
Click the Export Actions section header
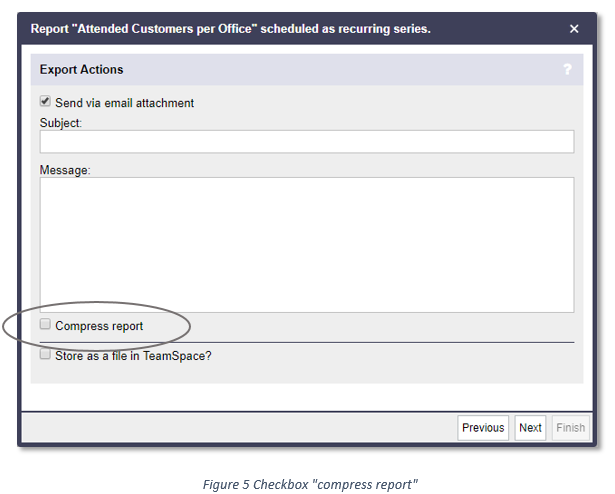[x=81, y=69]
